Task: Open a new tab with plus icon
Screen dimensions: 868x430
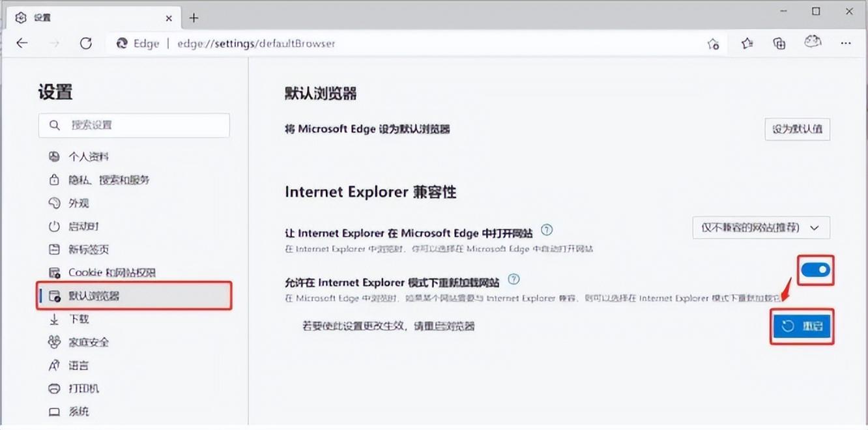Action: point(194,18)
